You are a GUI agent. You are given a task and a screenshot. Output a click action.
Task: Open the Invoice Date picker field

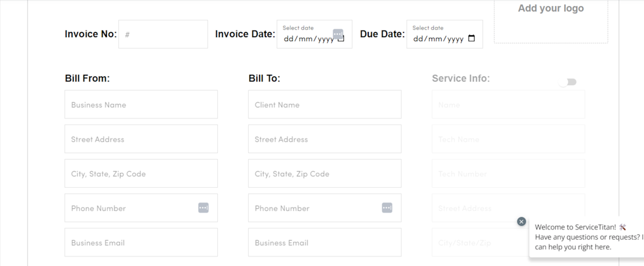[314, 34]
